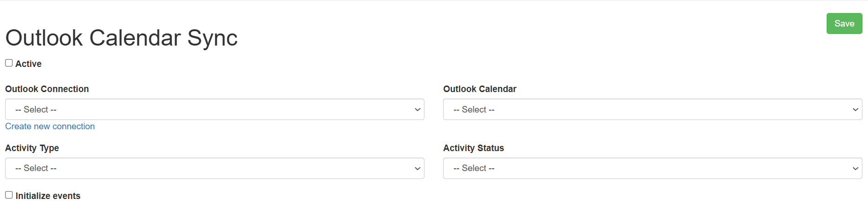Click the green Save button

(844, 24)
